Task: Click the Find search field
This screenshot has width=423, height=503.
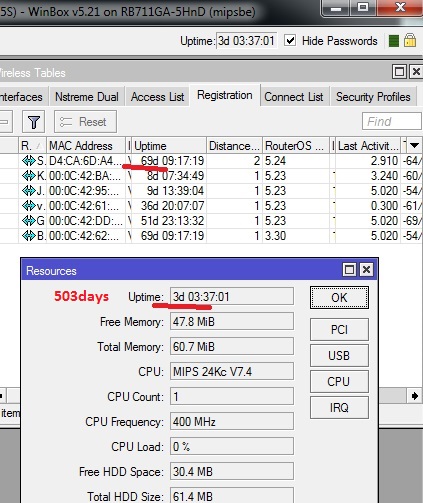Action: pos(392,121)
